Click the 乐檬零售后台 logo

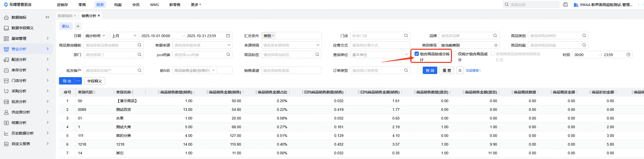coord(18,4)
